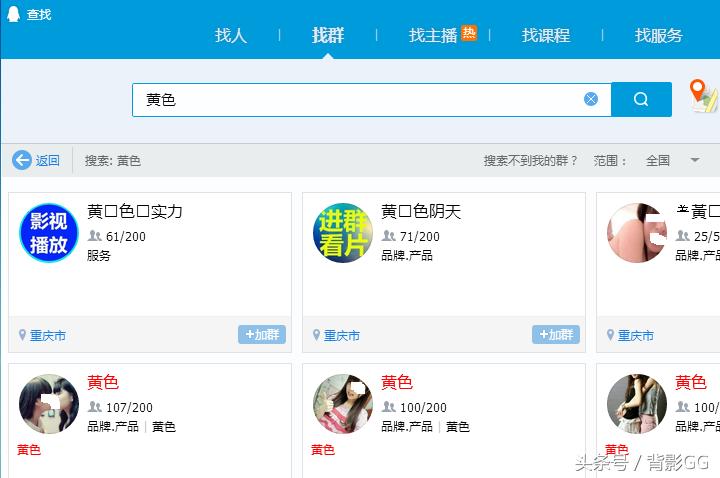The width and height of the screenshot is (720, 478).
Task: Click the 服务 category label
Action: click(99, 255)
